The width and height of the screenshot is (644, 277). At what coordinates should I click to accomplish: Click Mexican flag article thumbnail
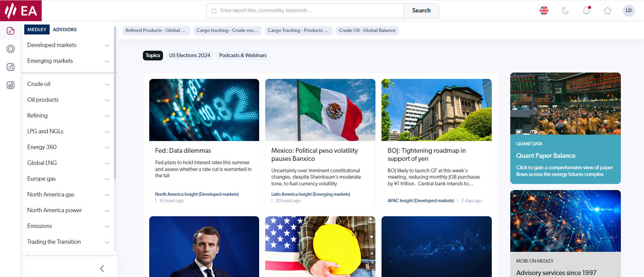tap(320, 110)
